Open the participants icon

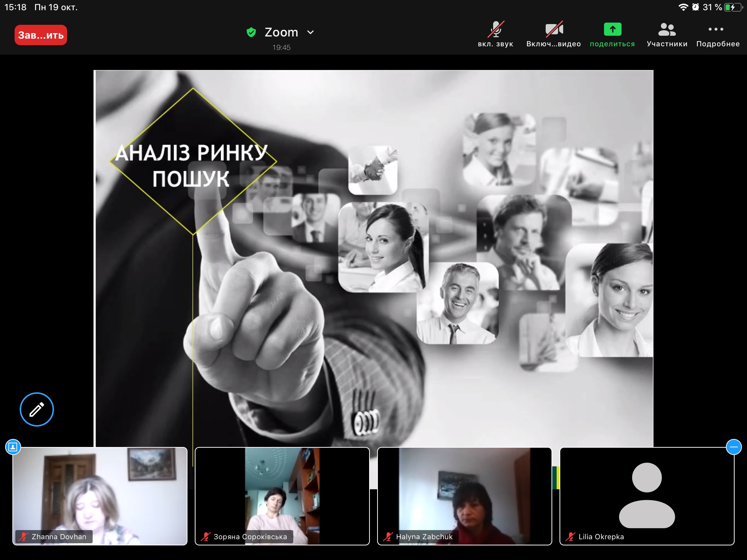click(x=667, y=30)
